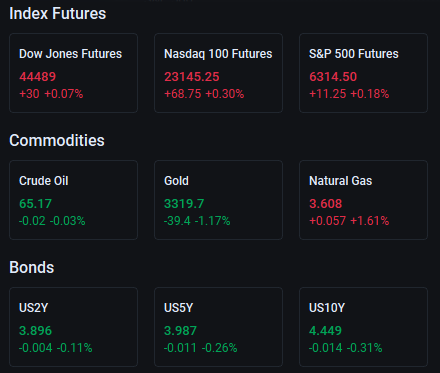Click the US2Y change -0.11%
The image size is (440, 373).
[74, 348]
